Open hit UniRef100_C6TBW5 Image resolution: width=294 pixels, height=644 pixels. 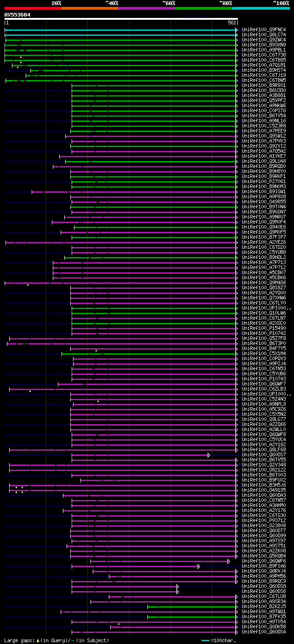264,80
